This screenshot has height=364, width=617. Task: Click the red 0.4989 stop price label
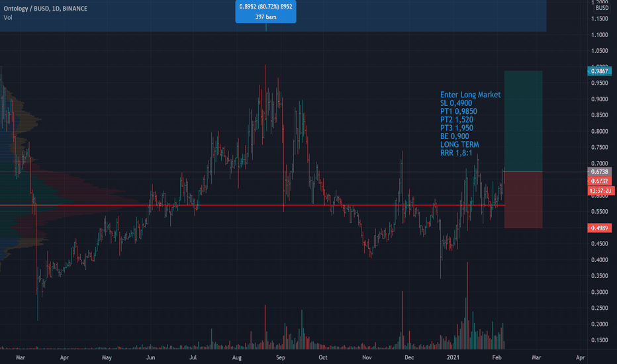click(x=599, y=228)
